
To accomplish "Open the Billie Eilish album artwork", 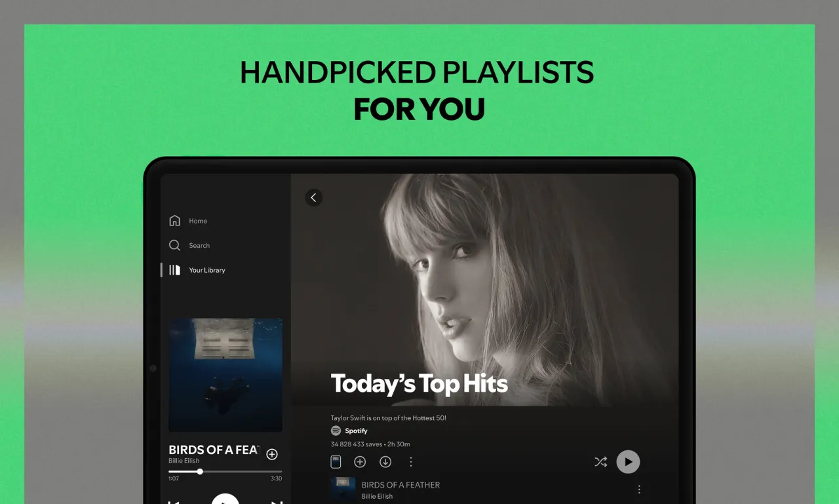I will [225, 375].
